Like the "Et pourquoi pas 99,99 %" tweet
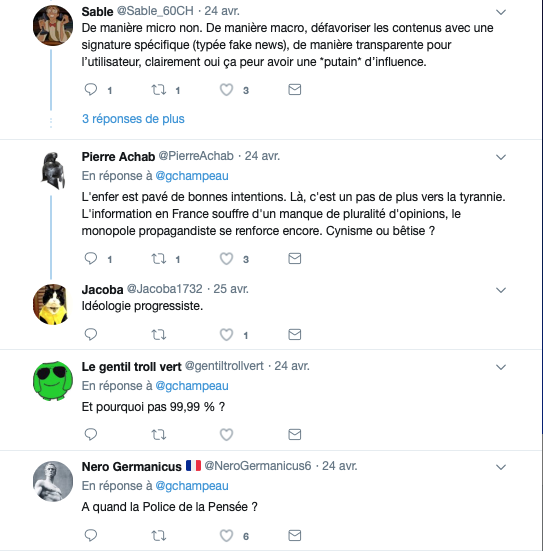The width and height of the screenshot is (543, 551). tap(226, 435)
